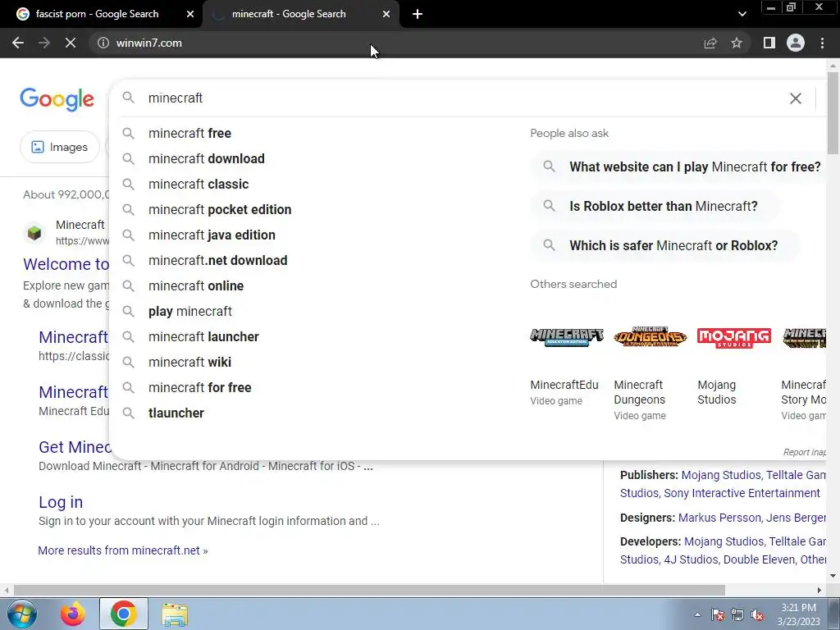Open Chrome's three-dot menu

[x=822, y=43]
